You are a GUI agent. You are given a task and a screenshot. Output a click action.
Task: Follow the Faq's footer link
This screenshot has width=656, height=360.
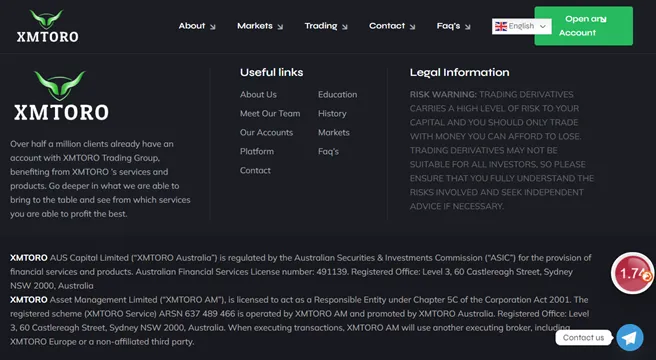328,152
